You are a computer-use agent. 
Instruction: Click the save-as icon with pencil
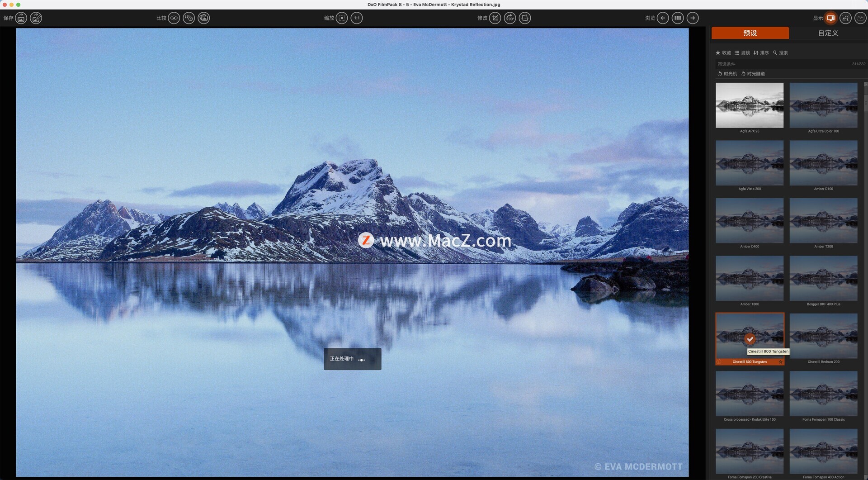[36, 18]
